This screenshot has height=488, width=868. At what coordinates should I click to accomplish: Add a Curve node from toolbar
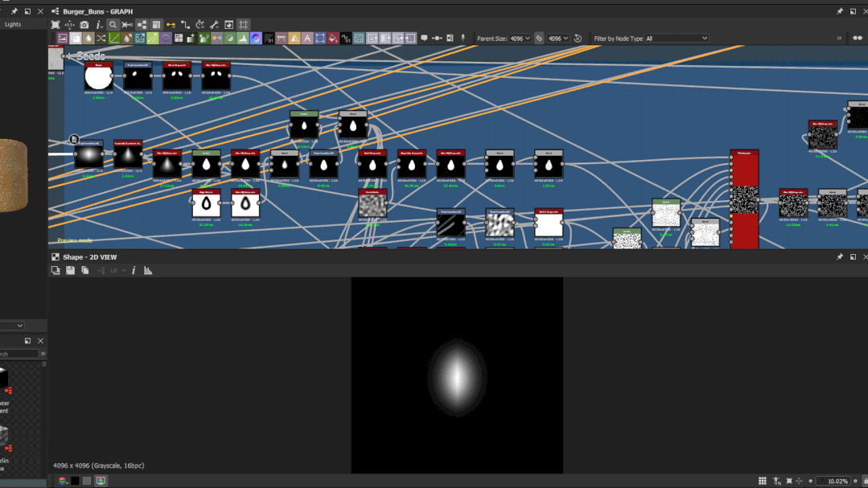(x=114, y=38)
